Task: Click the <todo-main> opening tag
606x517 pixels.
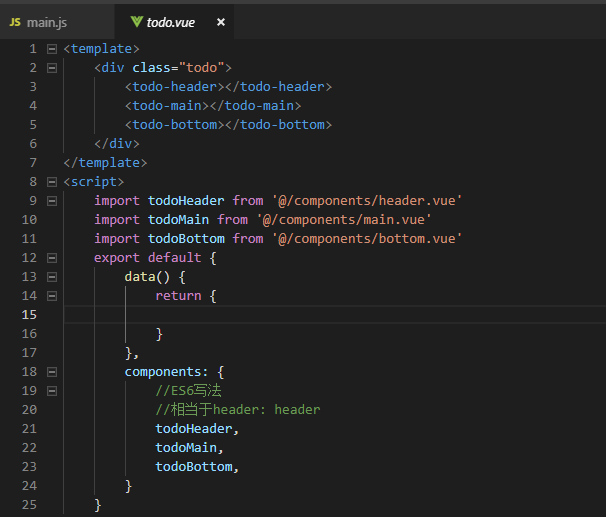Action: pos(167,106)
